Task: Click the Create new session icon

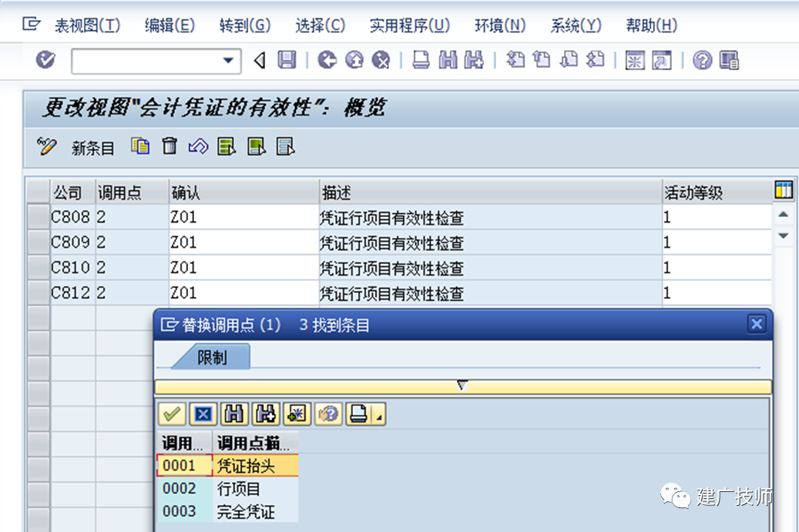Action: tap(635, 60)
